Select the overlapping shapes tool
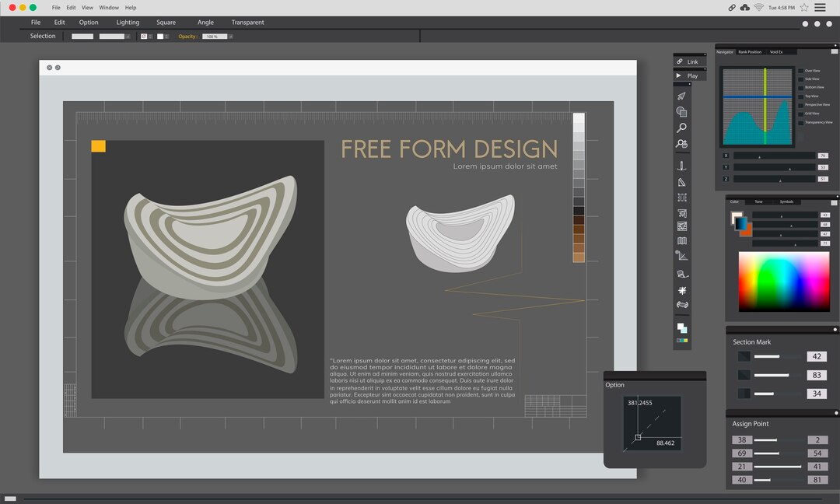840x504 pixels. pos(681,112)
